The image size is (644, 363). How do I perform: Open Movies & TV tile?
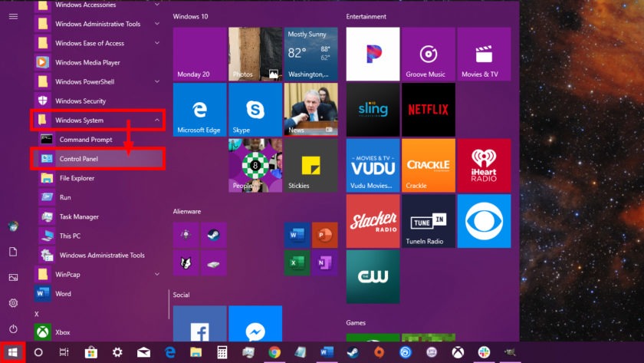(484, 54)
